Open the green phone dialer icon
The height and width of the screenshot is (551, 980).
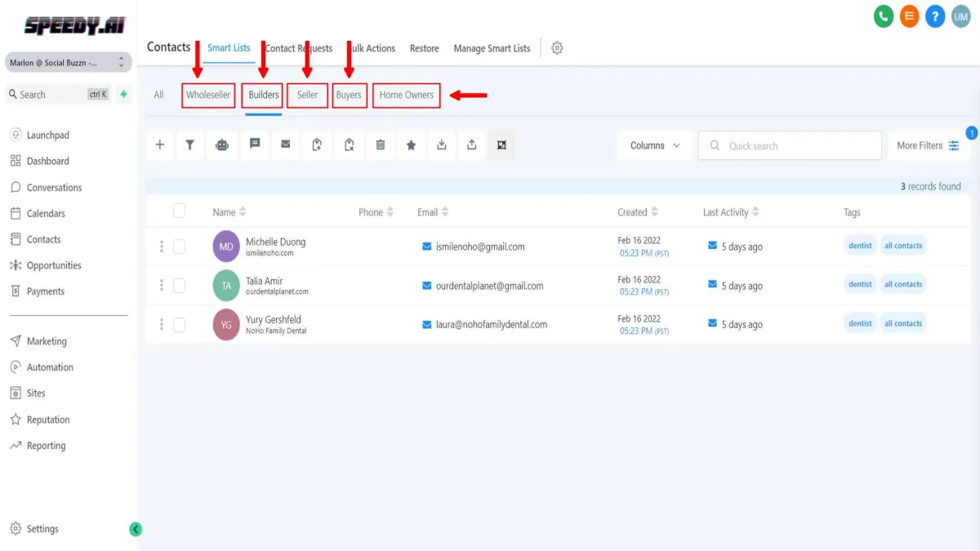[884, 16]
